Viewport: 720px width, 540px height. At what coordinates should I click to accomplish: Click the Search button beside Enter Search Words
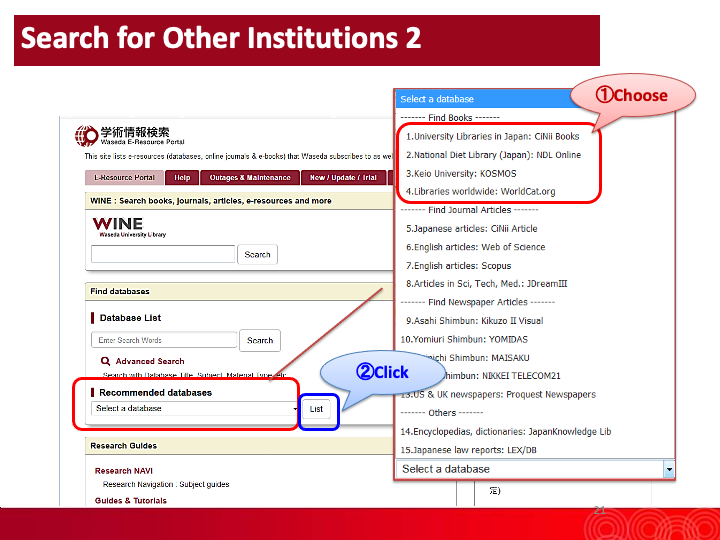click(260, 340)
